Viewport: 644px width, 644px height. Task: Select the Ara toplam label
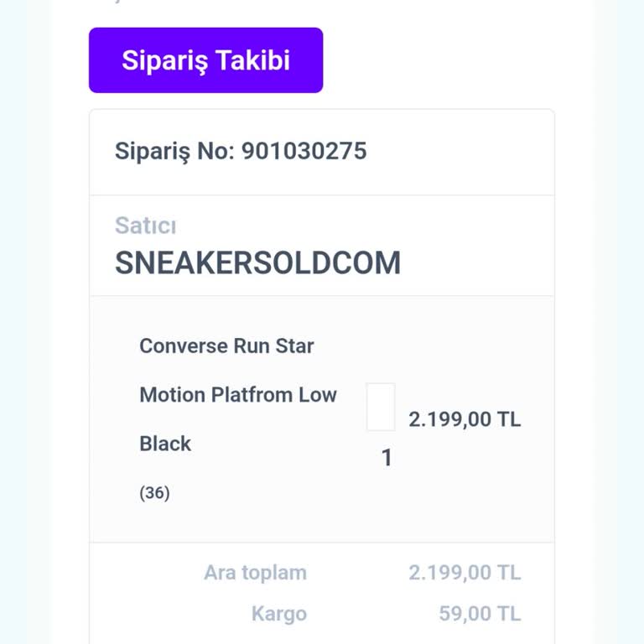tap(255, 573)
